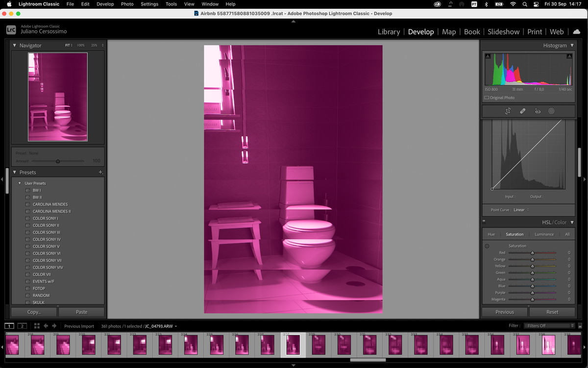
Task: Apply the COLOR SONY III preset
Action: [x=47, y=233]
